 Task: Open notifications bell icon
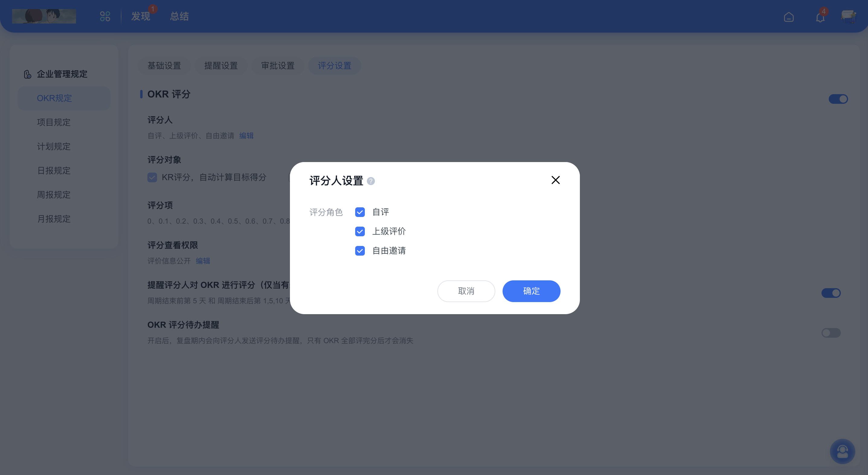click(x=820, y=17)
